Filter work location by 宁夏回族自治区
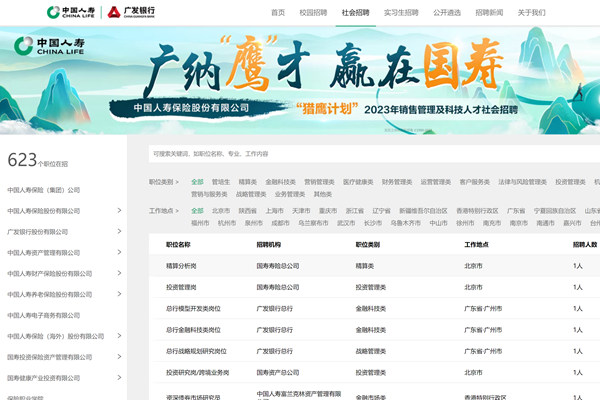The width and height of the screenshot is (600, 400). point(555,211)
